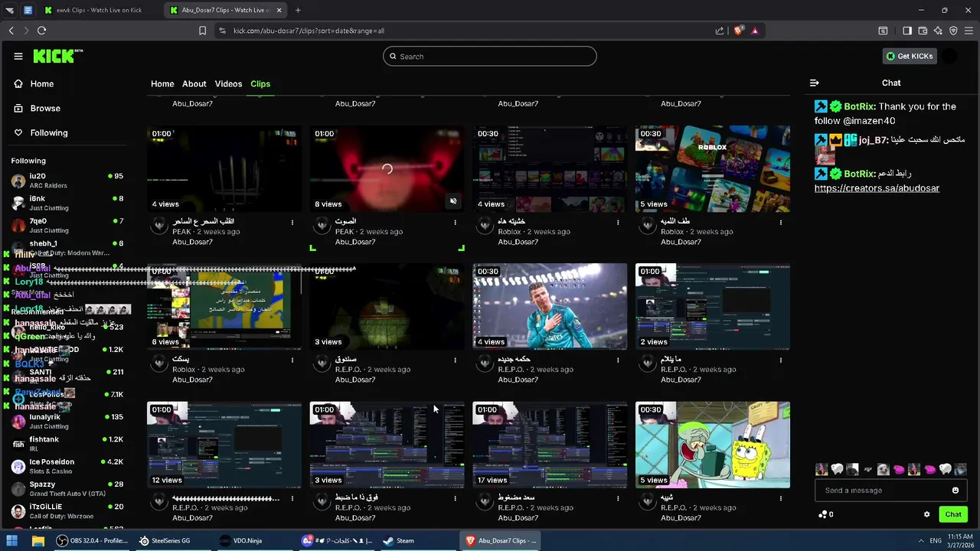980x551 pixels.
Task: Bookmark this page with the bookmark icon
Action: coord(202,31)
